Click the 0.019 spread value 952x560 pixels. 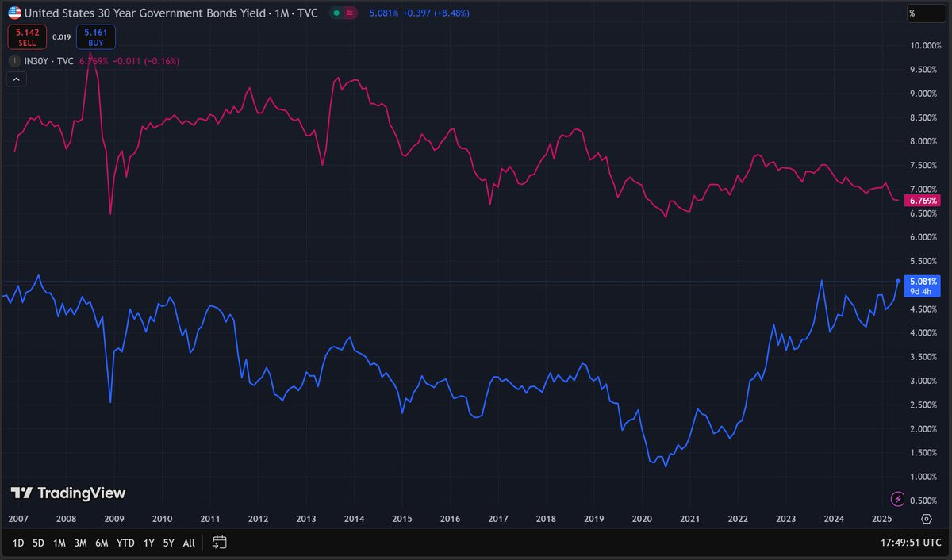(x=61, y=37)
